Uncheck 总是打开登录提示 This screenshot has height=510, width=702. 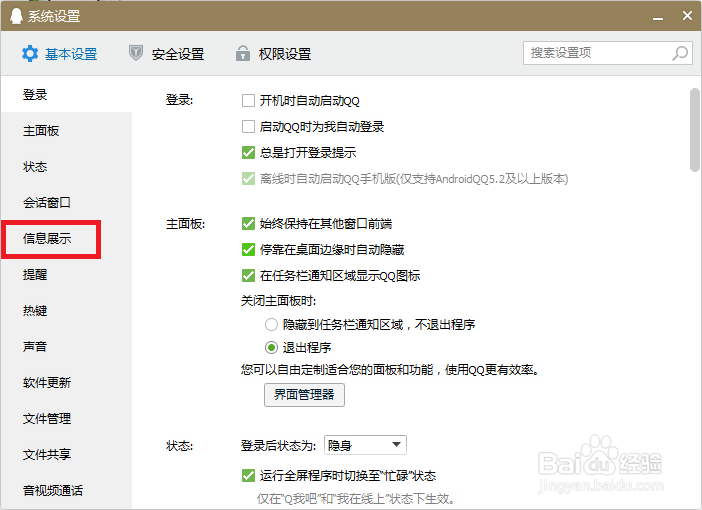click(248, 153)
